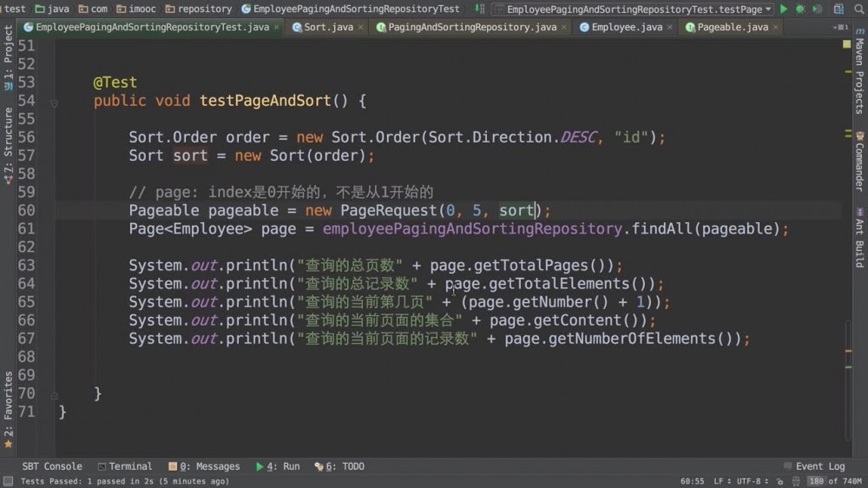Open the Favorites tool window
This screenshot has height=488, width=868.
coord(8,409)
